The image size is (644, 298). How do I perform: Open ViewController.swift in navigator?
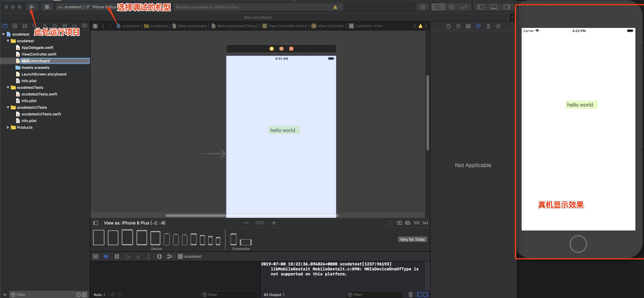click(39, 54)
